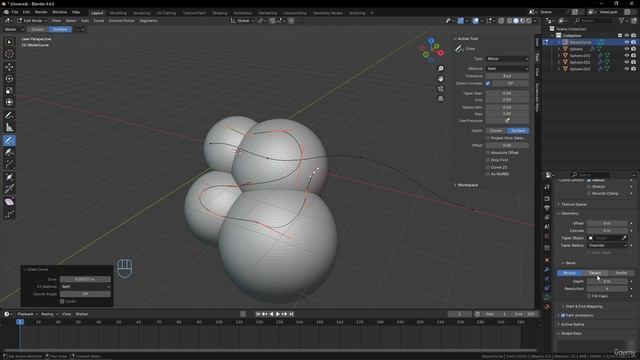The height and width of the screenshot is (360, 640).
Task: Click the zoom magnifier icon in viewport
Action: (x=440, y=69)
